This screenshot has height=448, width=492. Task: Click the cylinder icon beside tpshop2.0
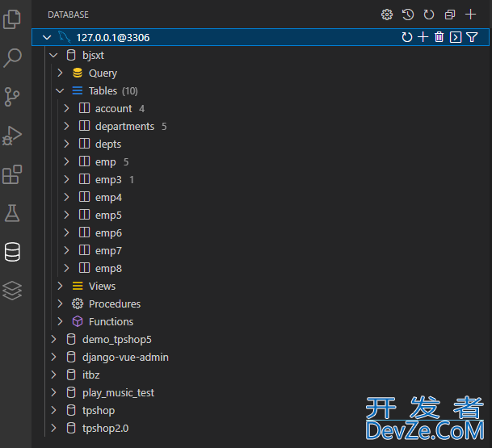[x=71, y=428]
